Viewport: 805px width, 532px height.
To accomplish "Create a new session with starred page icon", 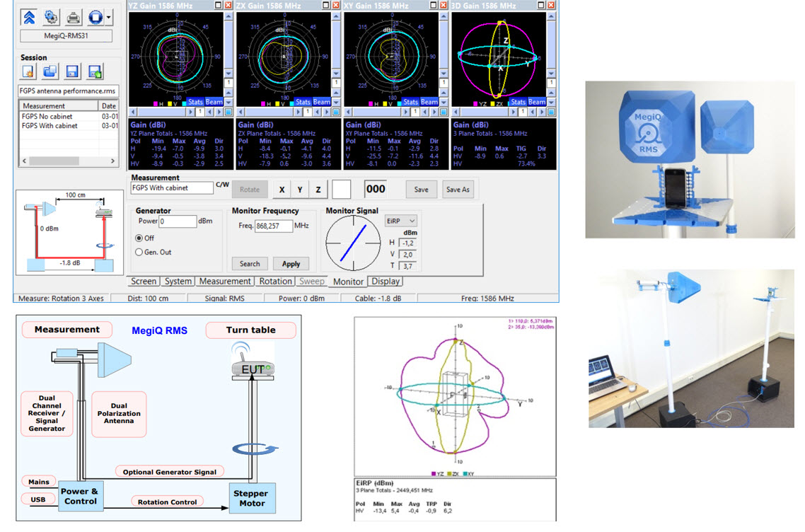I will coord(28,72).
